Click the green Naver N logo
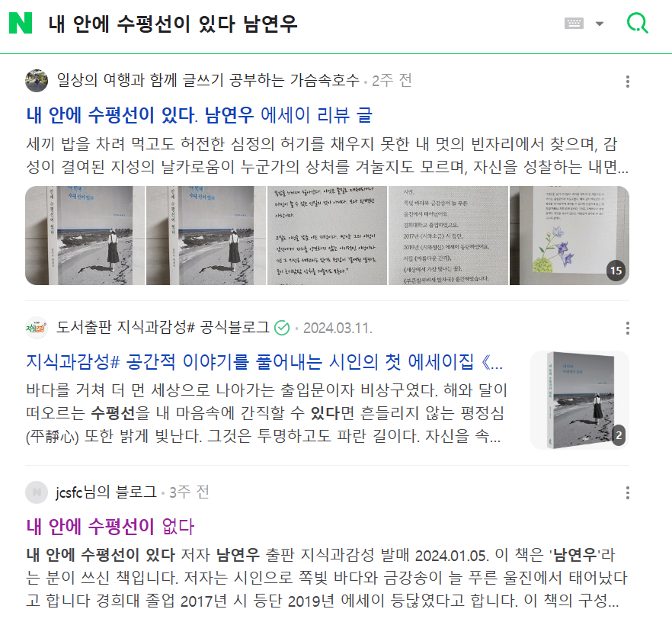Screen dimensions: 672x622 click(21, 23)
